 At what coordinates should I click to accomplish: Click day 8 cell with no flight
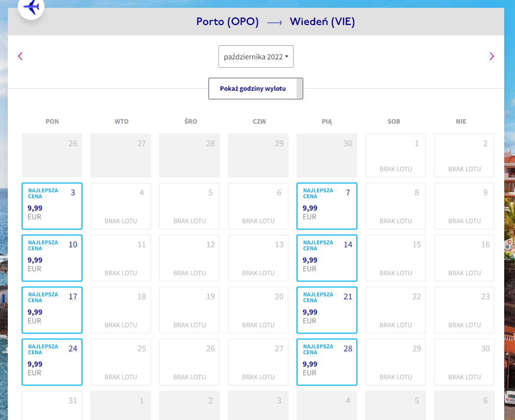click(395, 206)
